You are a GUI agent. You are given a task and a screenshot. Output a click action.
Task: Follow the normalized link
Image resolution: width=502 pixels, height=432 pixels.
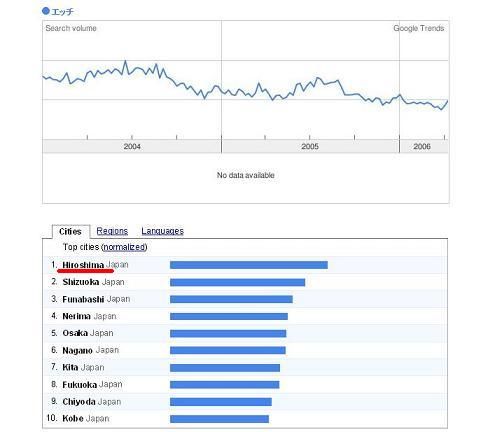[x=125, y=247]
